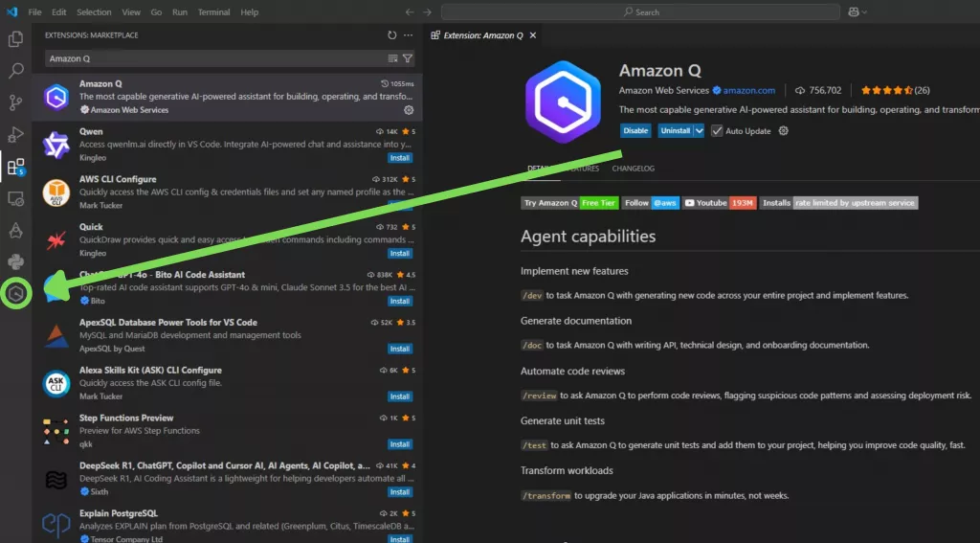Click the refresh extensions icon

[392, 35]
